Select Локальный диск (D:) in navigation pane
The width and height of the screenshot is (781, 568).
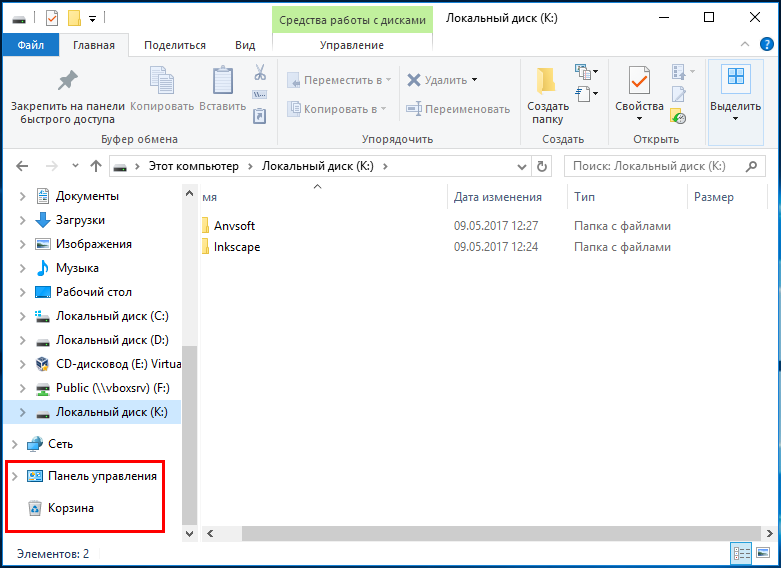coord(112,340)
